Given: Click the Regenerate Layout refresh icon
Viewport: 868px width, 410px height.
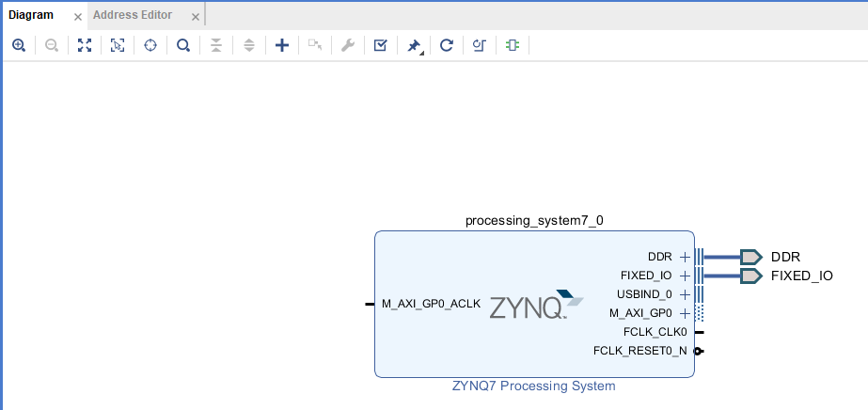Looking at the screenshot, I should (x=446, y=45).
